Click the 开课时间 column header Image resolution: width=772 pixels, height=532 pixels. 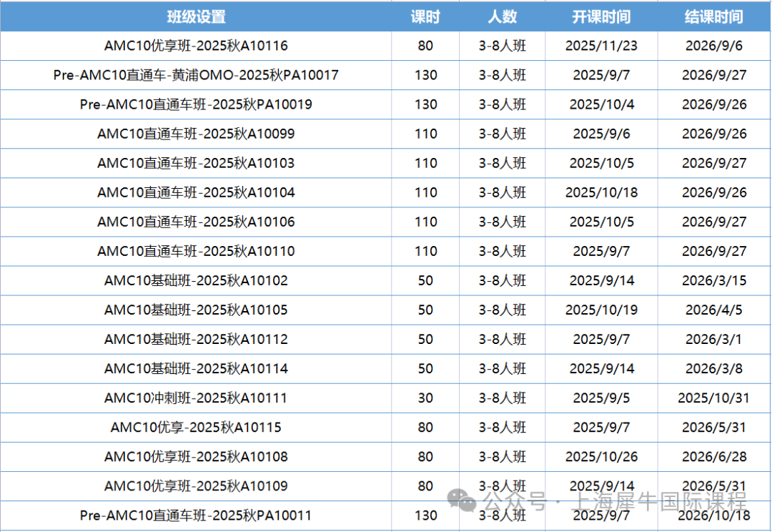tap(601, 16)
